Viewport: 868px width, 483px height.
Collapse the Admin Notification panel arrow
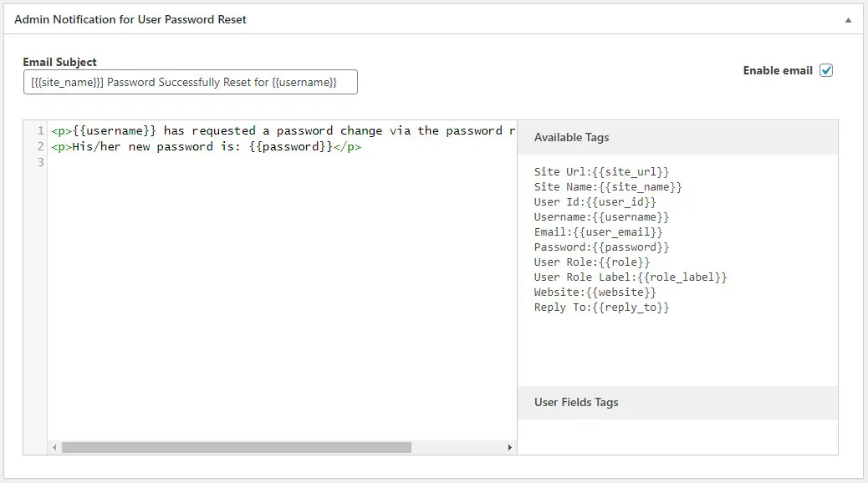click(x=848, y=20)
